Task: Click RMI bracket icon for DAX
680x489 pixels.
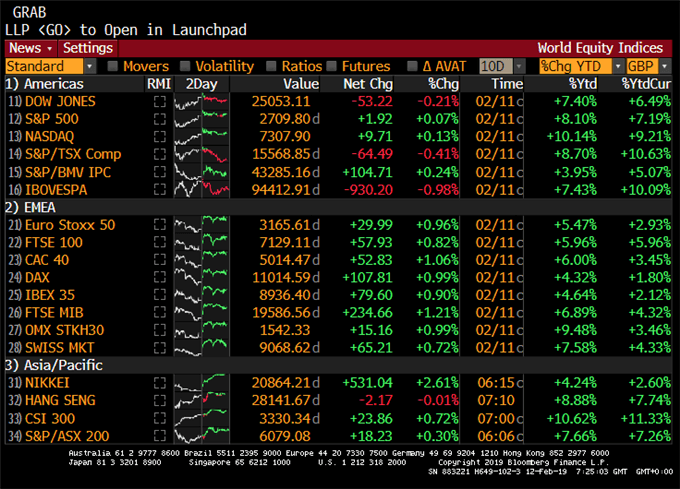Action: coord(160,277)
